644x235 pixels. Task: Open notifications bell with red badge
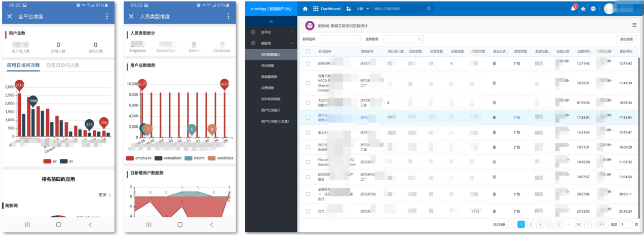pos(573,9)
